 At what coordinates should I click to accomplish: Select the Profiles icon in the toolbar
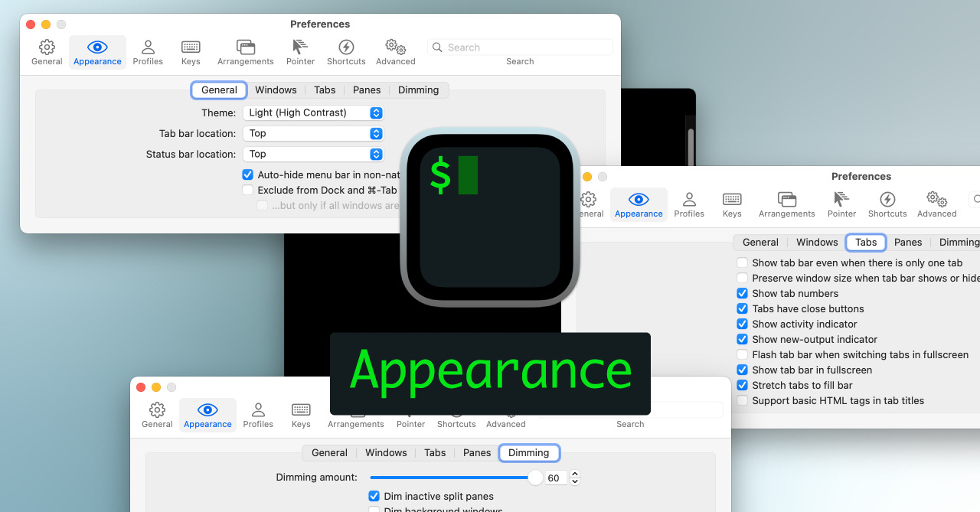click(148, 51)
